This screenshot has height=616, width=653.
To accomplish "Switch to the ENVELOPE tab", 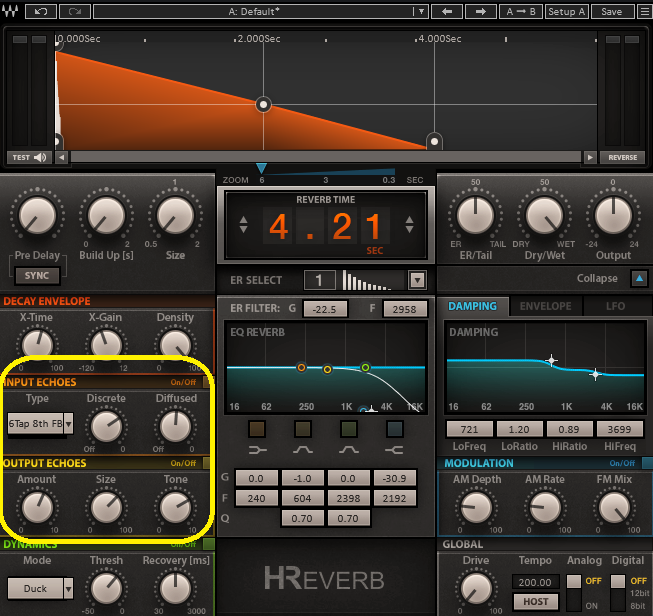I will [545, 306].
